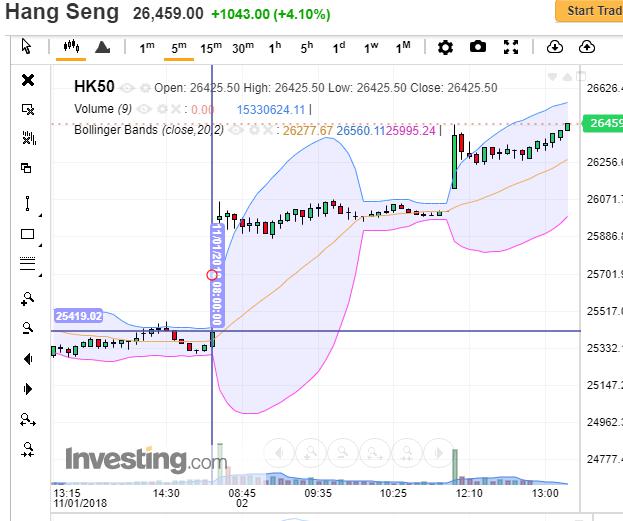Click faded right-arrow control above volume bars
Image resolution: width=623 pixels, height=521 pixels.
click(439, 453)
